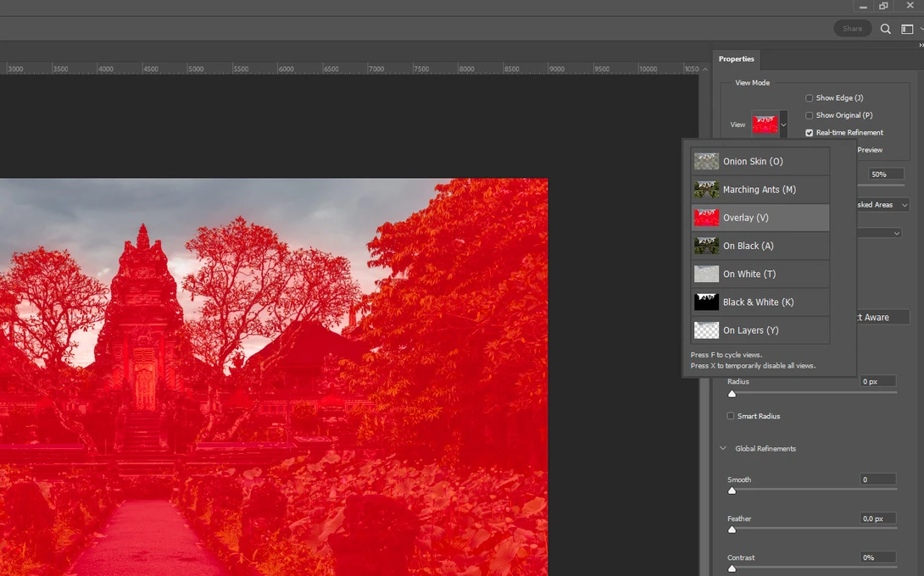Click the Marching Ants preview thumbnail
This screenshot has width=924, height=576.
coord(706,189)
